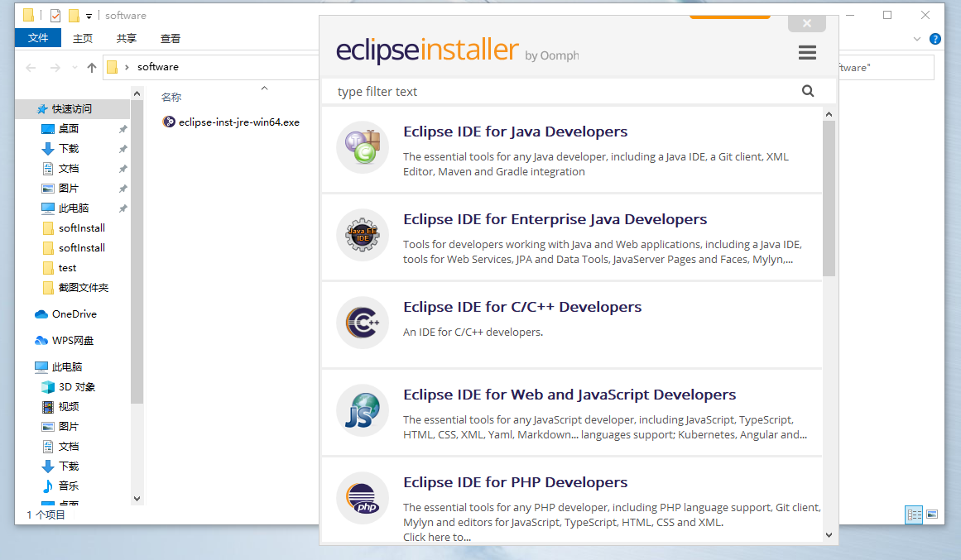
Task: Switch to the 共享 ribbon tab
Action: pyautogui.click(x=127, y=38)
